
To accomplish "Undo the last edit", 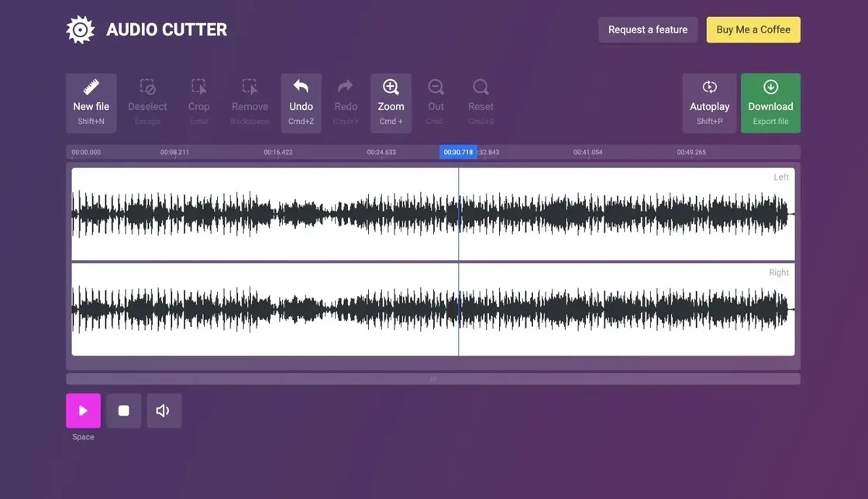I will (301, 103).
